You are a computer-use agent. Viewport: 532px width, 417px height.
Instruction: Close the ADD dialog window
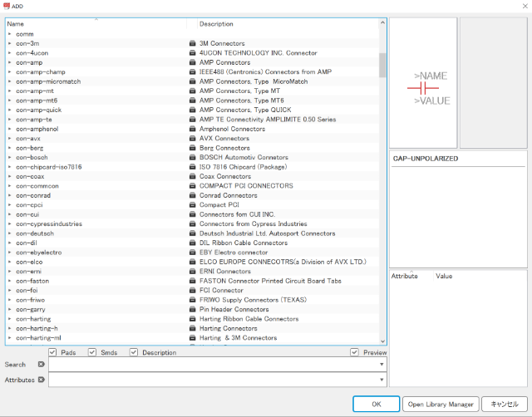tap(525, 6)
